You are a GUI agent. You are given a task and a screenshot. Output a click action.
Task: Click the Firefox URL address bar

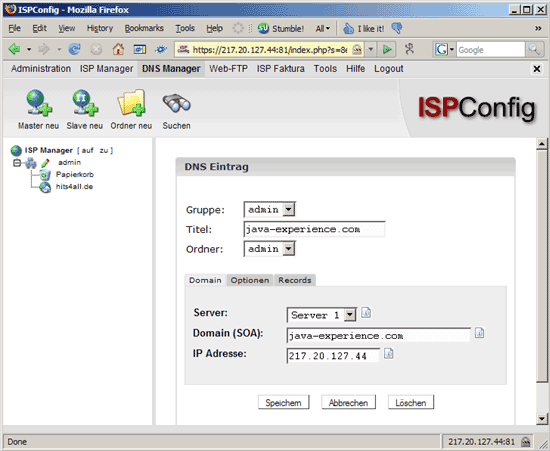pyautogui.click(x=270, y=49)
